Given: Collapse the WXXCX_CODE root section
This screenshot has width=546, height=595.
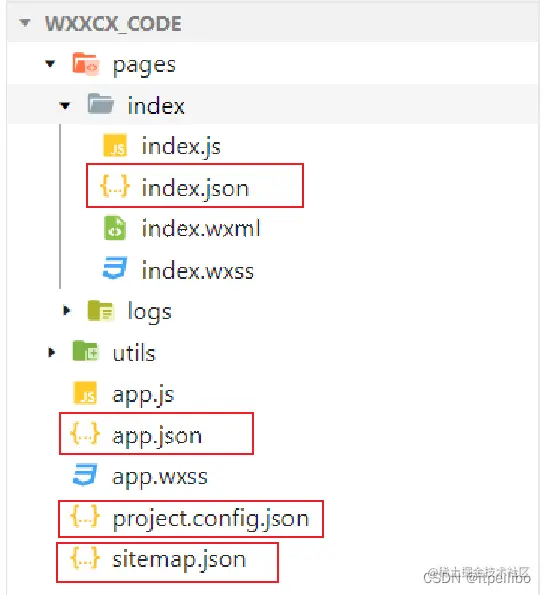Looking at the screenshot, I should click(25, 23).
